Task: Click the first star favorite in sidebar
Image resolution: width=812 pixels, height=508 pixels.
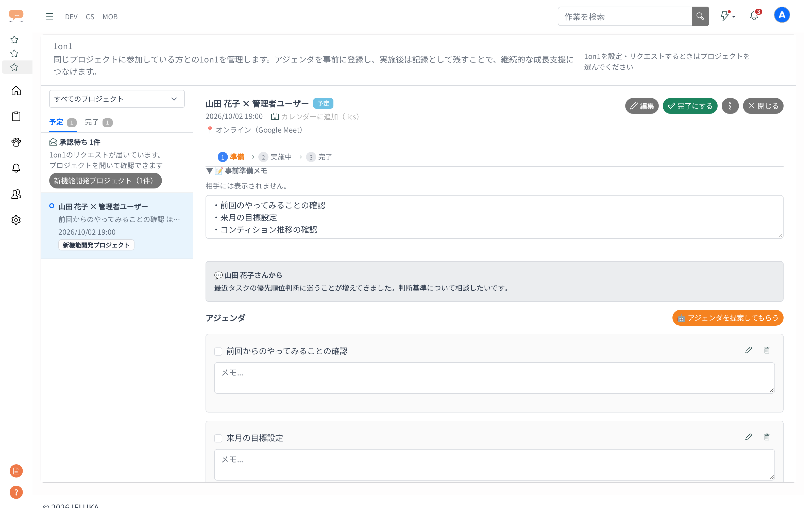Action: tap(14, 40)
